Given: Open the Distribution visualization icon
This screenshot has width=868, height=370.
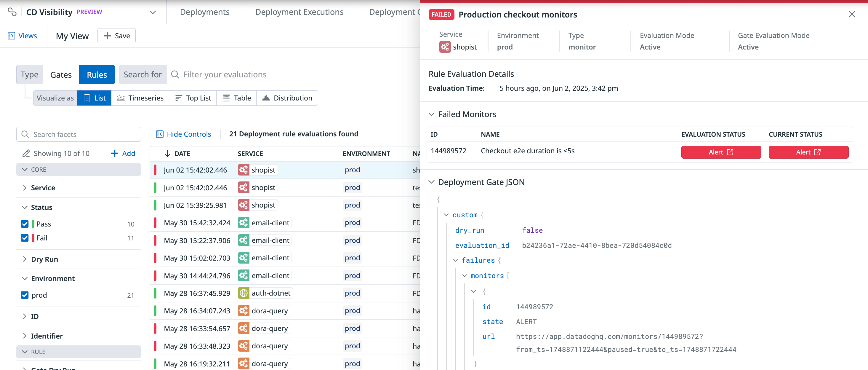Looking at the screenshot, I should (x=267, y=98).
